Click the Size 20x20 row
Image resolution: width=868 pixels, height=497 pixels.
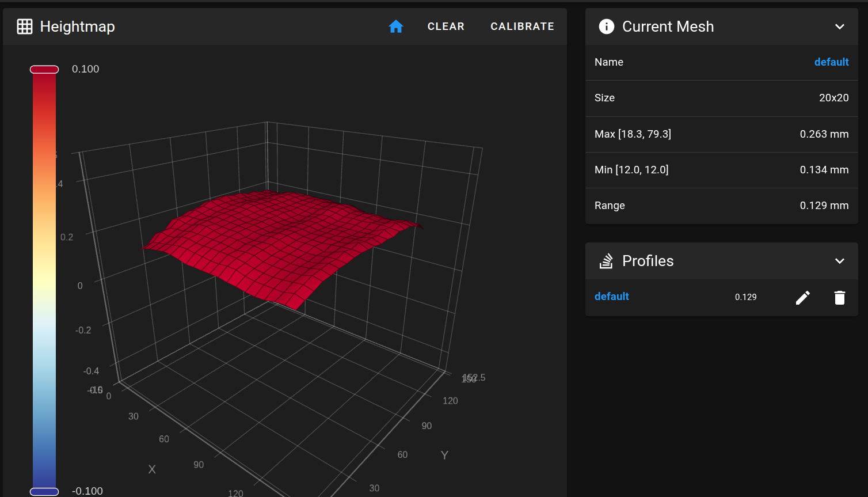(x=721, y=98)
